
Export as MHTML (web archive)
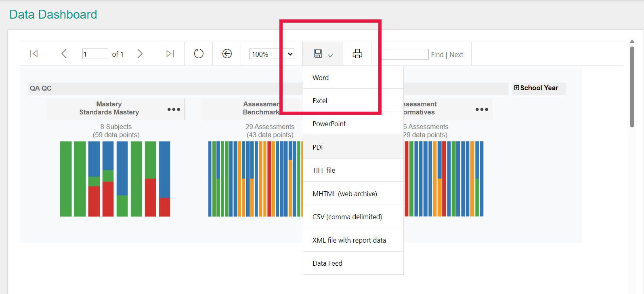pyautogui.click(x=353, y=194)
